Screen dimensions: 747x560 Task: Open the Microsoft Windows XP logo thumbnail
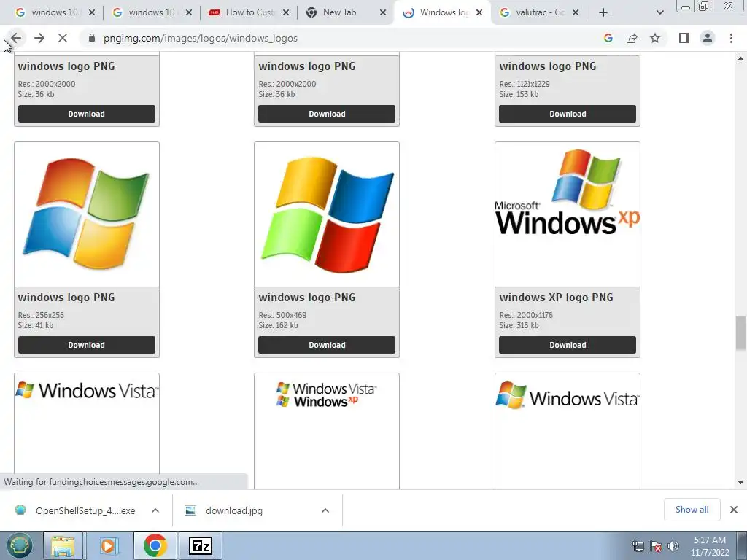click(x=568, y=214)
